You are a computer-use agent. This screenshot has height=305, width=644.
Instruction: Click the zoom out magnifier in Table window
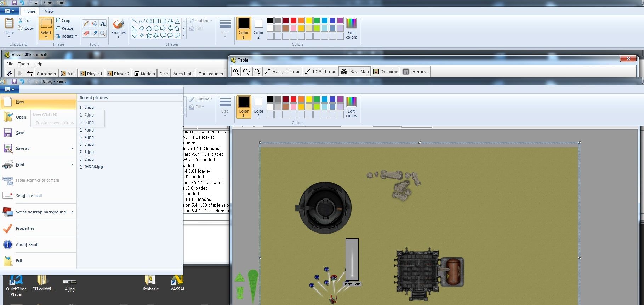(257, 71)
